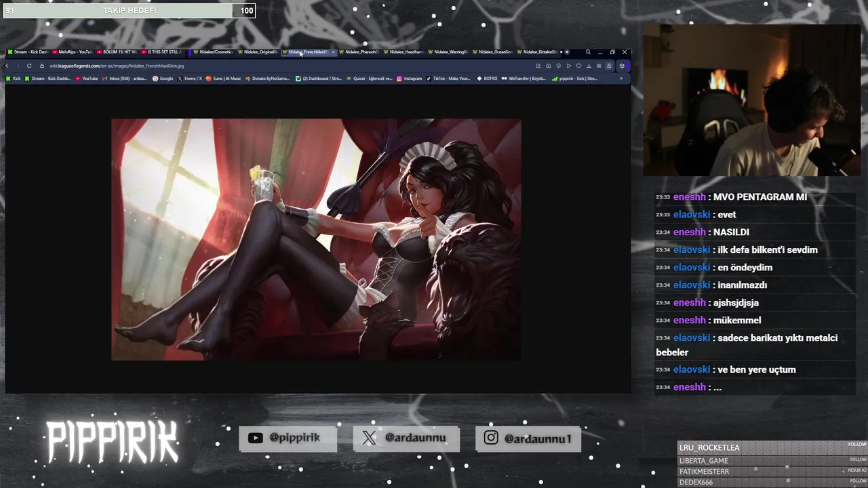Switch to MeloRips - YouTube tab
Viewport: 868px width, 488px height.
pos(71,52)
